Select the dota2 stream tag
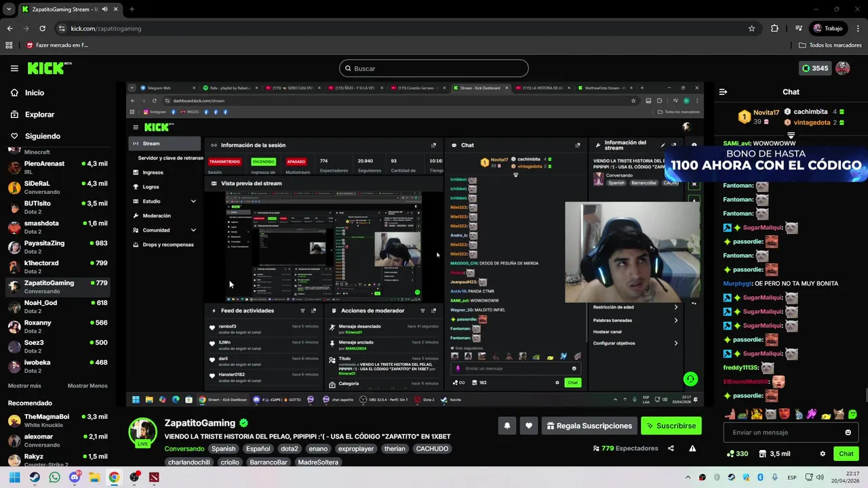Viewport: 868px width, 488px height. pos(290,449)
